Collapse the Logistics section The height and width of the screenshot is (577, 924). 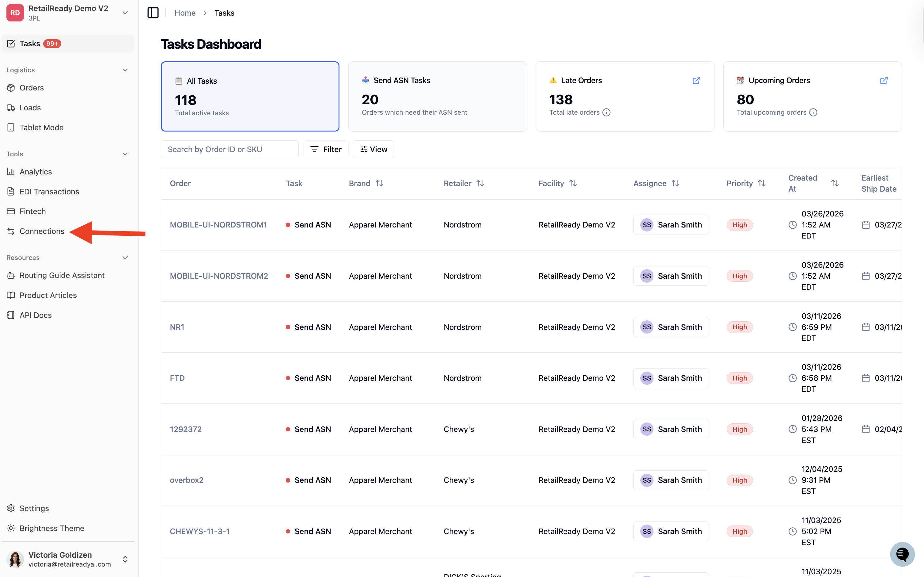coord(125,70)
